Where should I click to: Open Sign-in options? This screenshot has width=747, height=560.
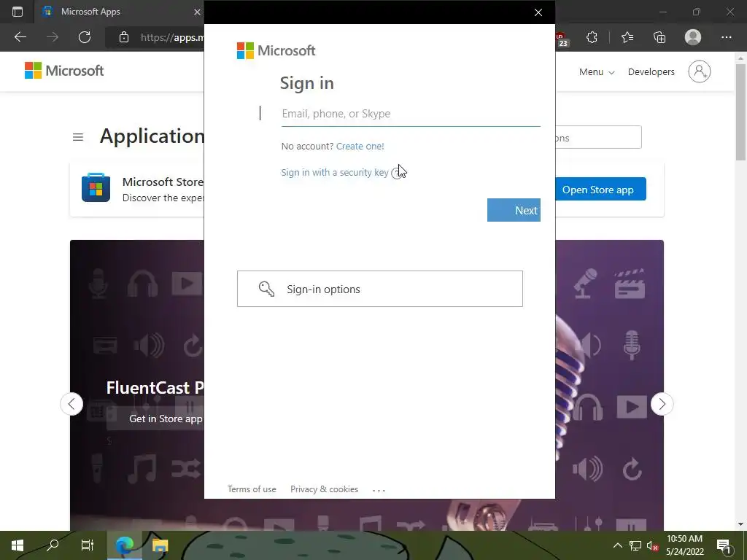coord(379,289)
